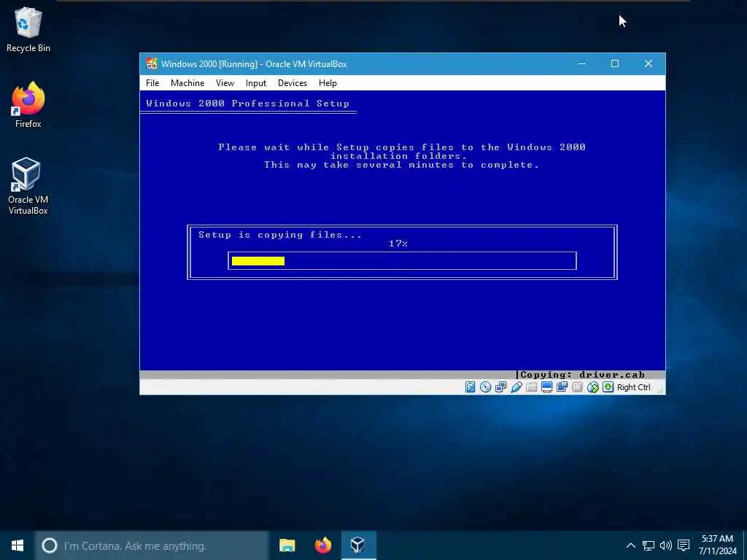Click the optical drive status icon
This screenshot has height=560, width=747.
tap(485, 387)
